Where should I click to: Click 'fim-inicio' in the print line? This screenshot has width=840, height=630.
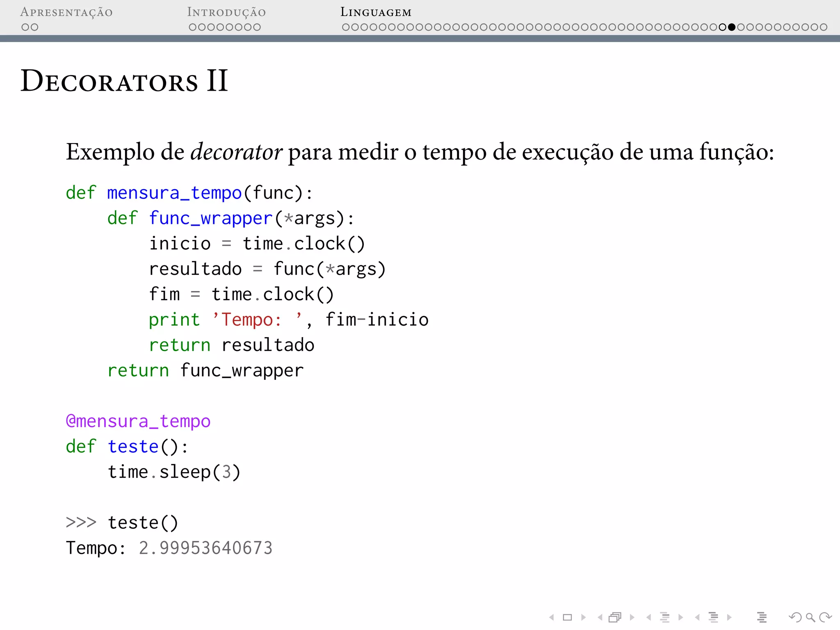377,320
